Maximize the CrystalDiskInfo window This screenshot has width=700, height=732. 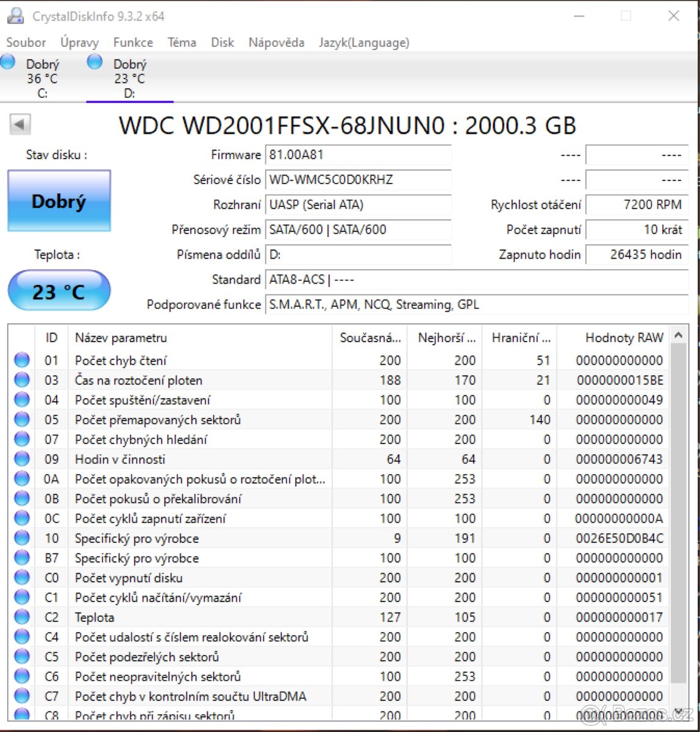pos(626,16)
